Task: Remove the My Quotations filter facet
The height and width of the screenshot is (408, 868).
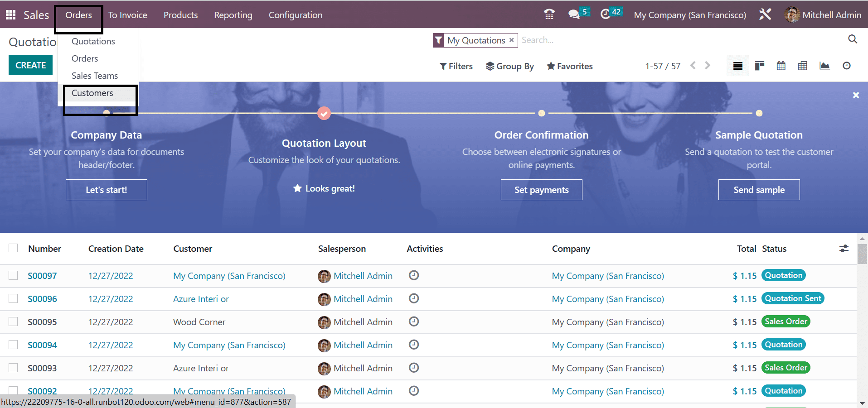Action: [511, 40]
